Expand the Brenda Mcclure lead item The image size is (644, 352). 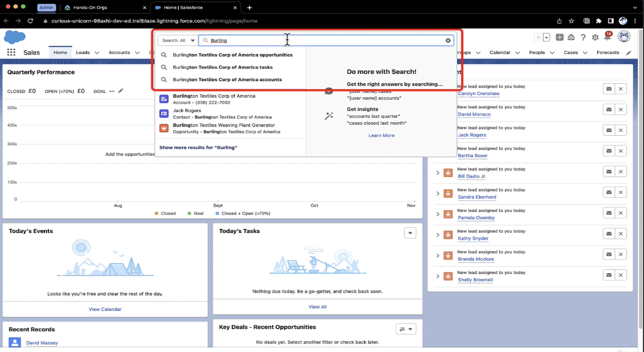tap(438, 255)
